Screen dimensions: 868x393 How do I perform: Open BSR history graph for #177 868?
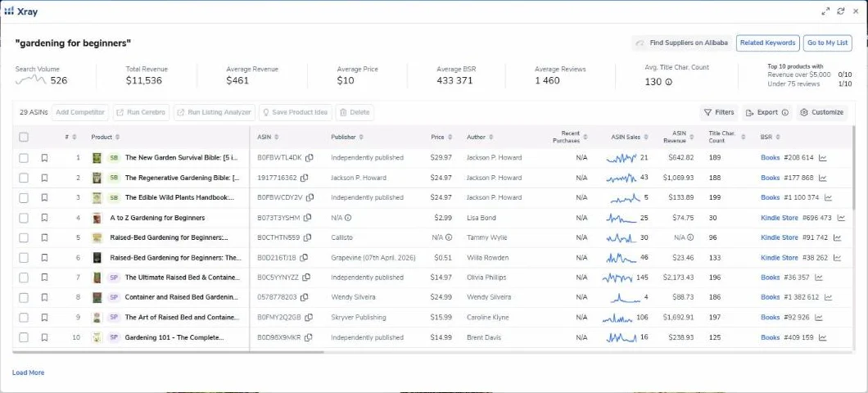tap(823, 178)
